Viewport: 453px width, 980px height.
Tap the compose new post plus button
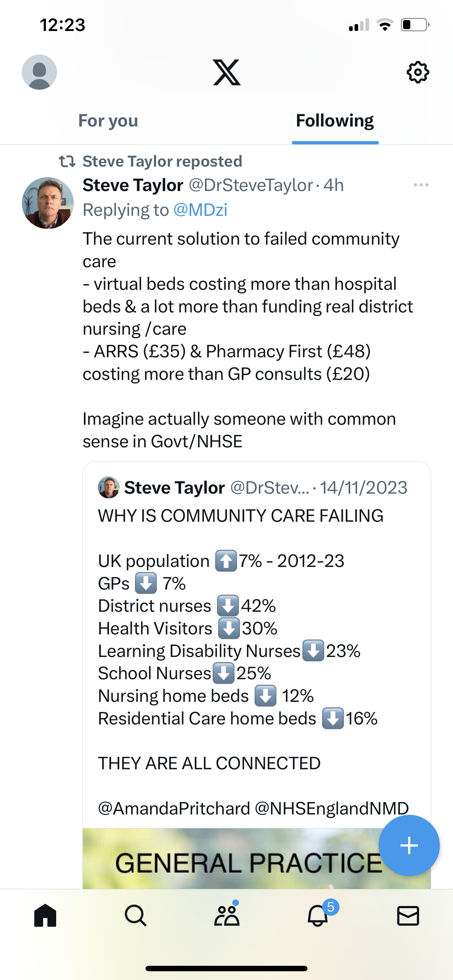(409, 845)
